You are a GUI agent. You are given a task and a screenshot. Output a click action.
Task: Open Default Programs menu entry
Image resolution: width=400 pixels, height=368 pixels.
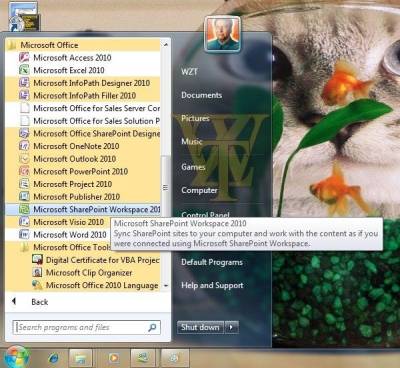click(x=212, y=262)
